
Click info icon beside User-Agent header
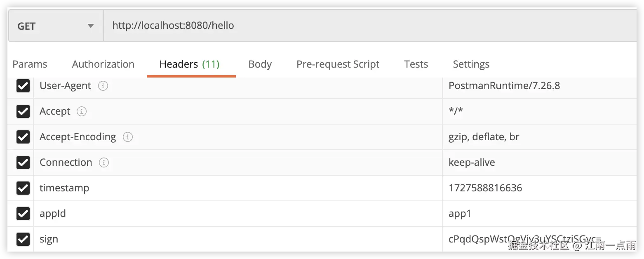103,86
